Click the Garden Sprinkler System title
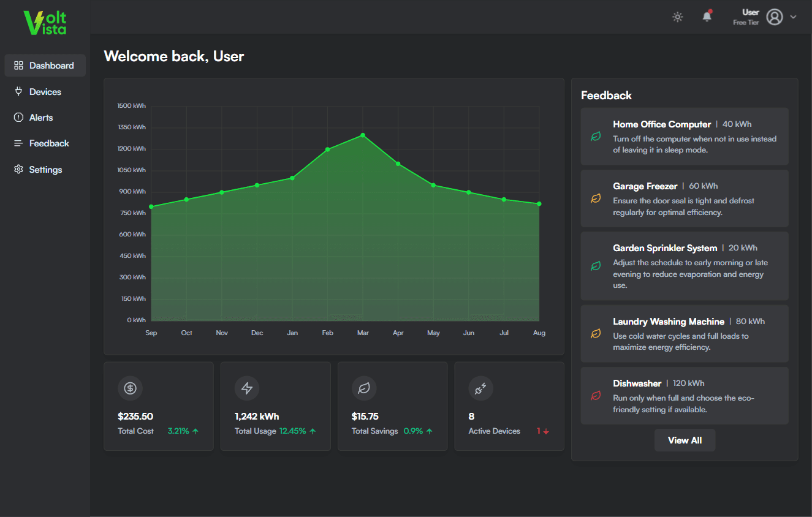The image size is (812, 517). click(x=665, y=248)
